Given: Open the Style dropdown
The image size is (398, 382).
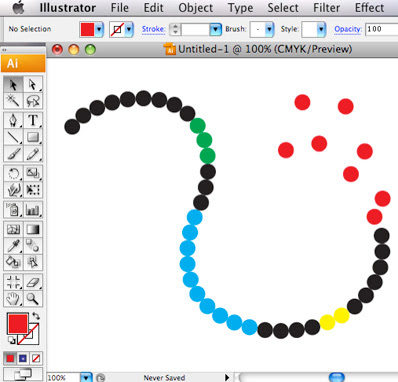Looking at the screenshot, I should coord(321,30).
